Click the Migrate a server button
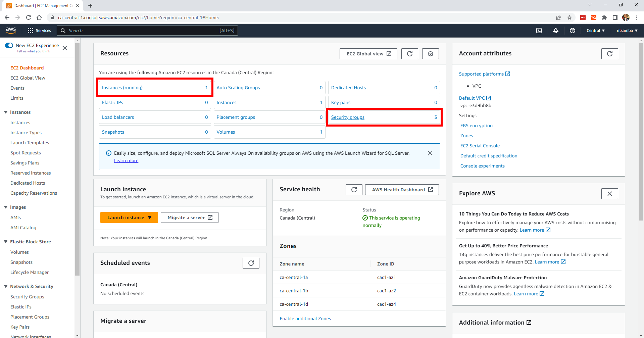 click(190, 218)
